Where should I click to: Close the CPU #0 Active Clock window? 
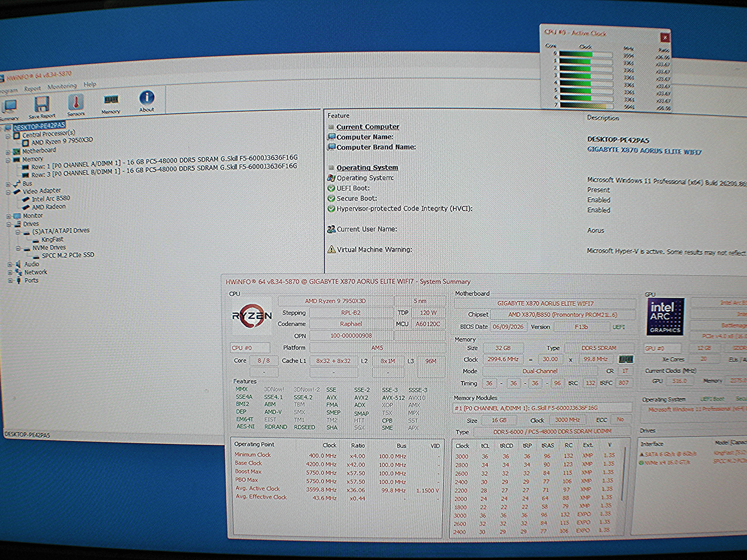pos(665,38)
